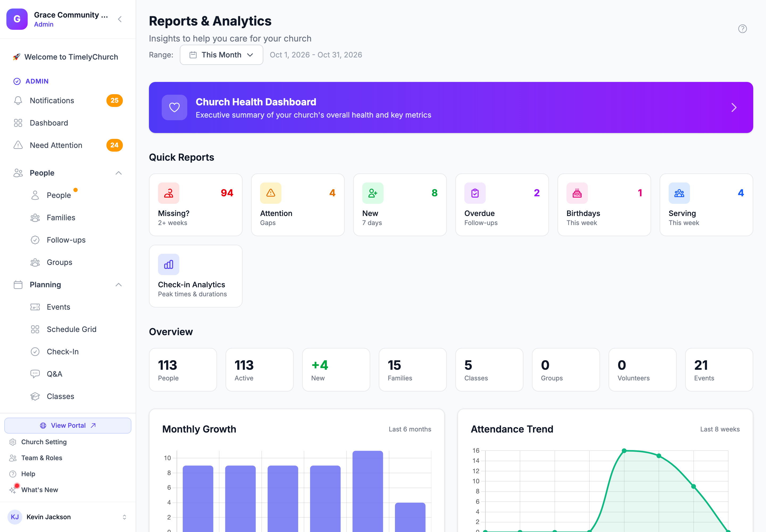Viewport: 766px width, 532px height.
Task: Open the Kevin Jackson account switcher
Action: 124,517
